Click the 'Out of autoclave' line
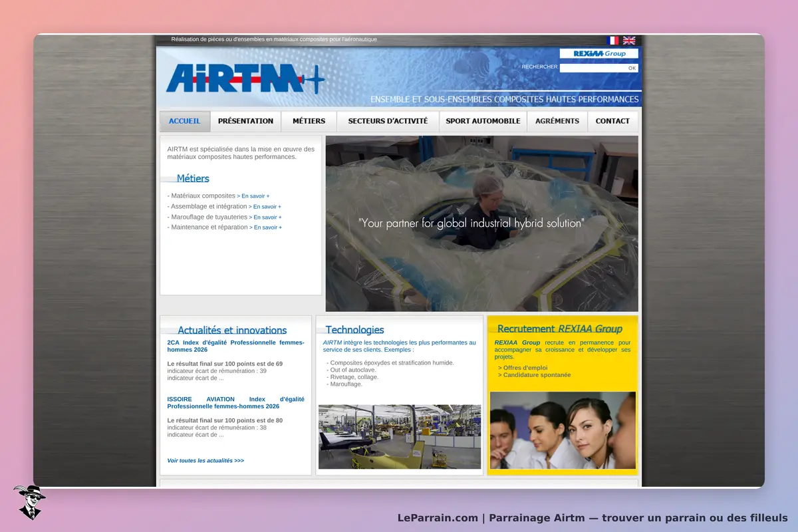The width and height of the screenshot is (798, 532). (x=351, y=370)
